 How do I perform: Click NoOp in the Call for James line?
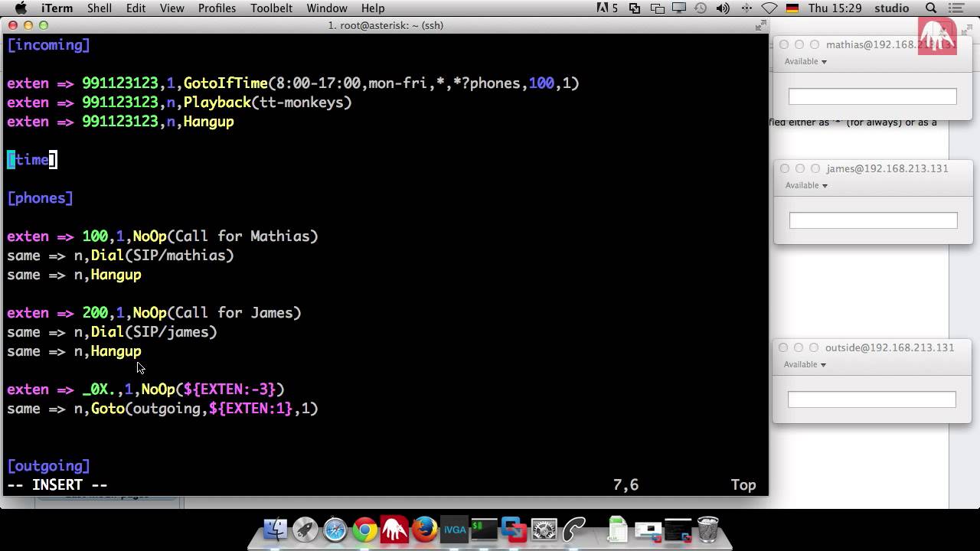[x=150, y=313]
